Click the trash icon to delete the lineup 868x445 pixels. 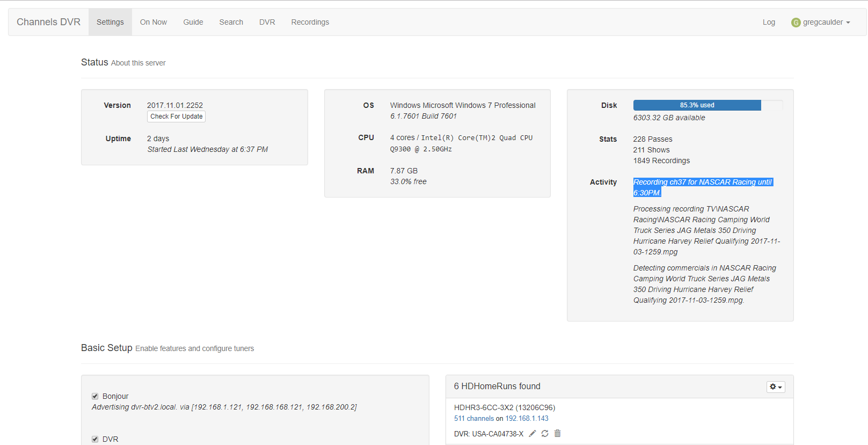point(558,433)
